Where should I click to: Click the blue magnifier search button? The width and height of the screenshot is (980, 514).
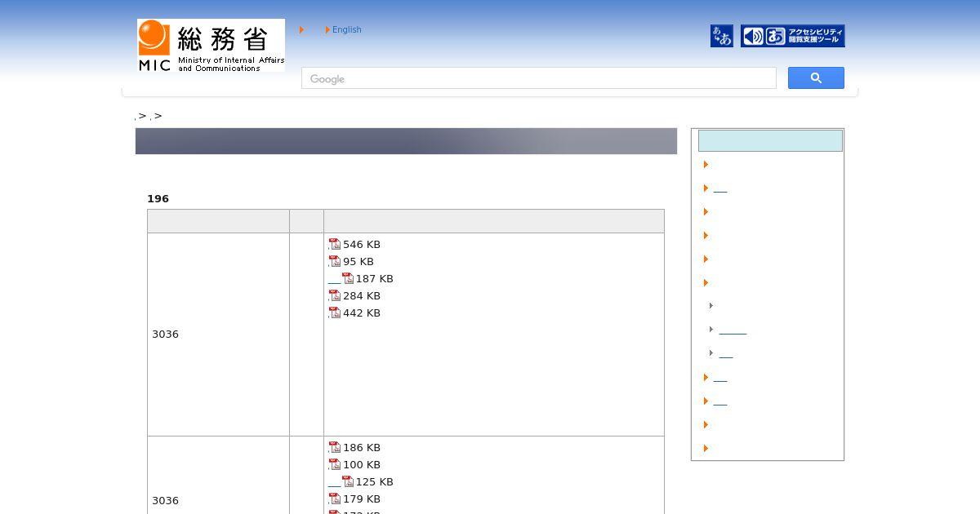[x=816, y=78]
